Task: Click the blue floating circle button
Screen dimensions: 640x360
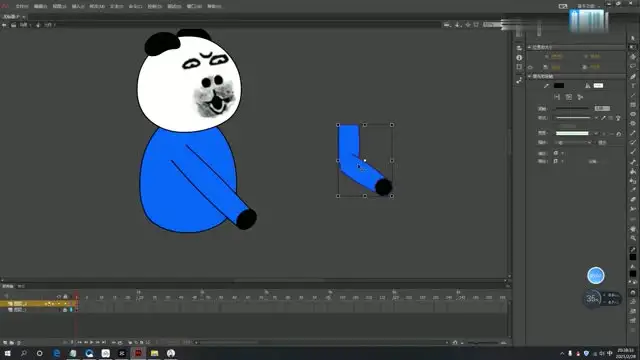Action: point(596,276)
